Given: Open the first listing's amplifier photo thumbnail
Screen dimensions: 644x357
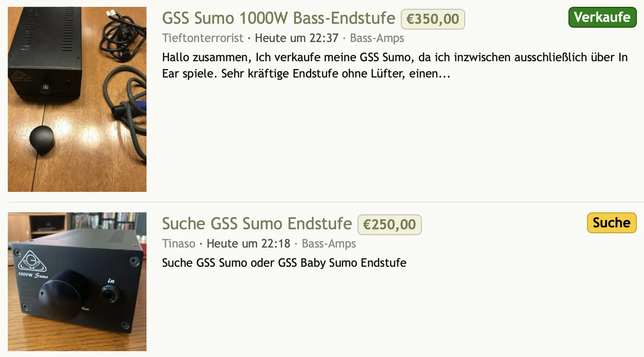Looking at the screenshot, I should (77, 99).
